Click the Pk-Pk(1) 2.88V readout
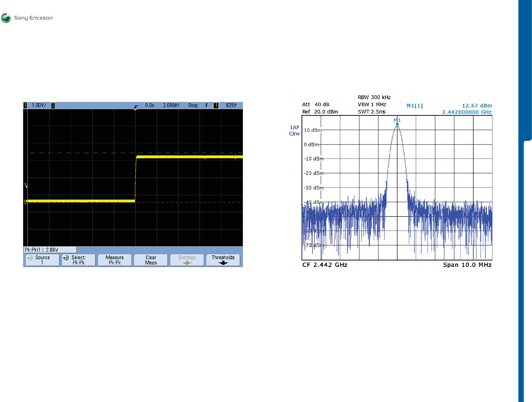 (x=50, y=250)
